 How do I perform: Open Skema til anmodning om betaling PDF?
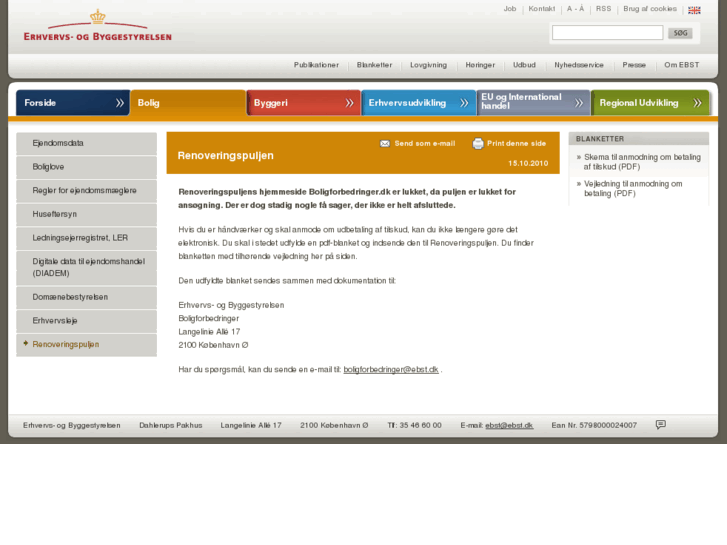(x=642, y=162)
